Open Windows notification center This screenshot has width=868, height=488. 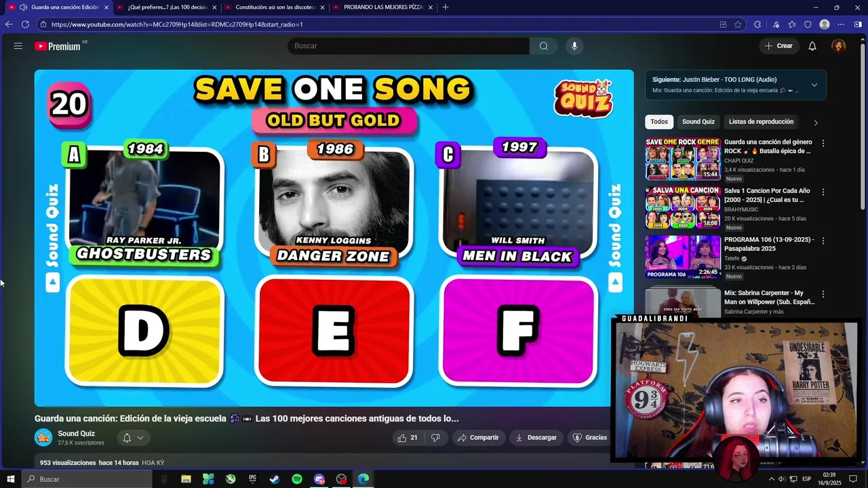(853, 479)
